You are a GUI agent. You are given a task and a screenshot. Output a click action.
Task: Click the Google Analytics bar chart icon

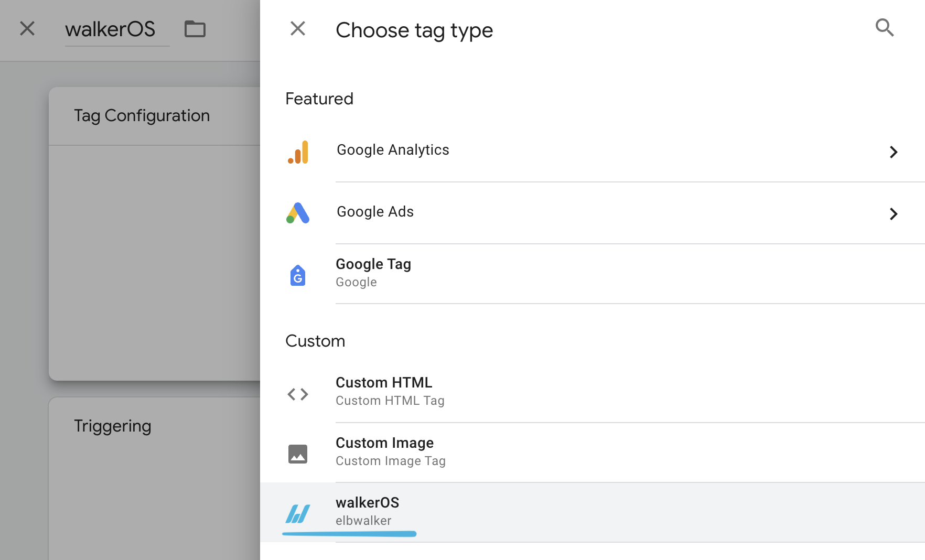(298, 152)
